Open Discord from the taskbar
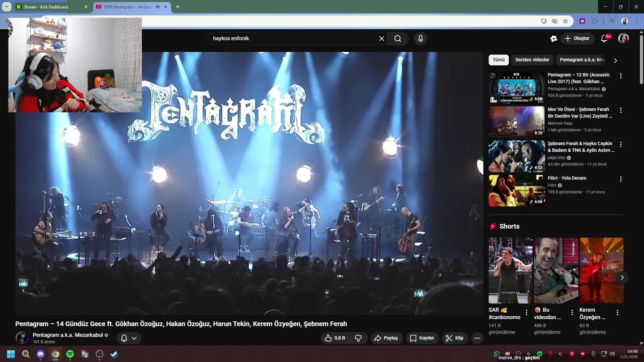Viewport: 644px width, 362px height. tap(40, 354)
